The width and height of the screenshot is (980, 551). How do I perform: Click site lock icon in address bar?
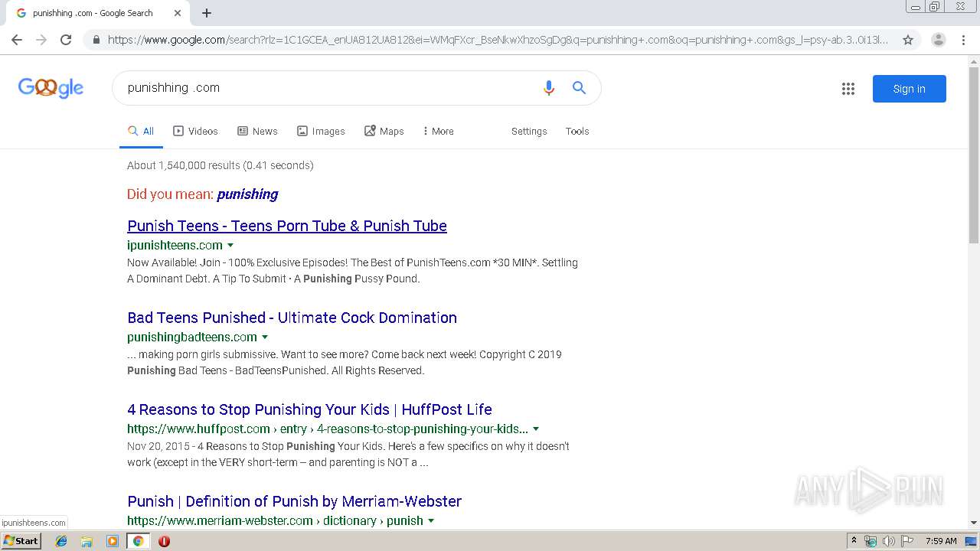coord(96,40)
